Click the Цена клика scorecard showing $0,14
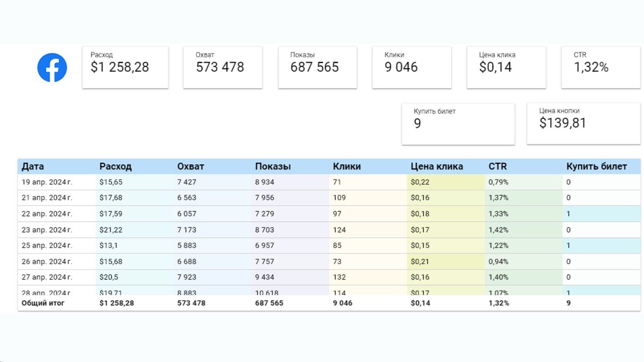Image resolution: width=644 pixels, height=362 pixels. tap(506, 67)
